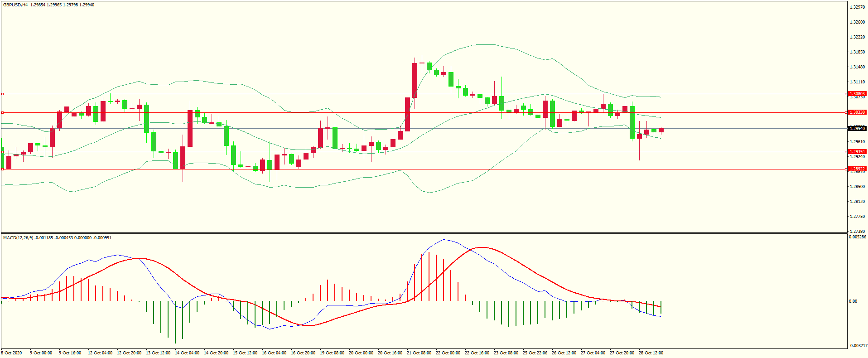This screenshot has width=868, height=358.
Task: Click the 27 Oct 20:00 time label
Action: [622, 353]
